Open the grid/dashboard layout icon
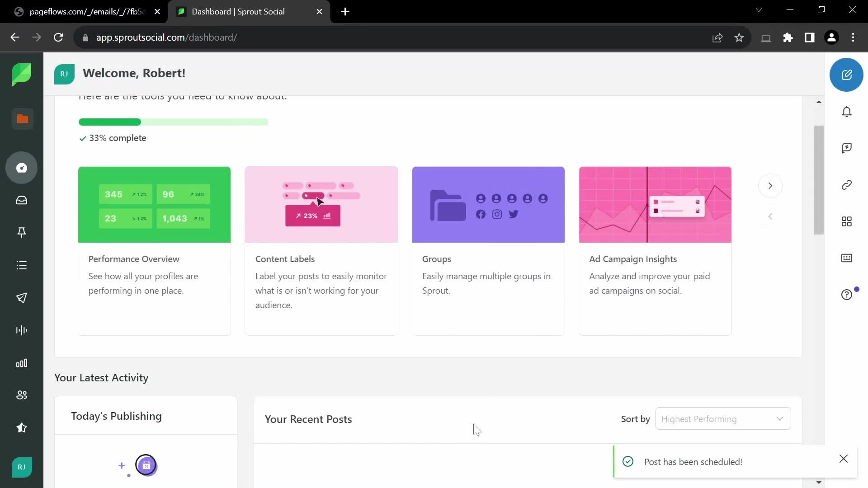 pos(847,221)
